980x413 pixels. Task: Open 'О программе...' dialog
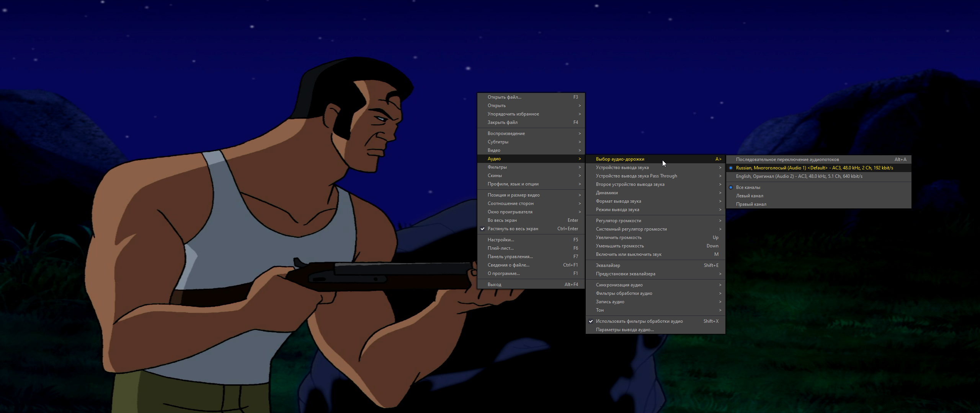(x=531, y=273)
